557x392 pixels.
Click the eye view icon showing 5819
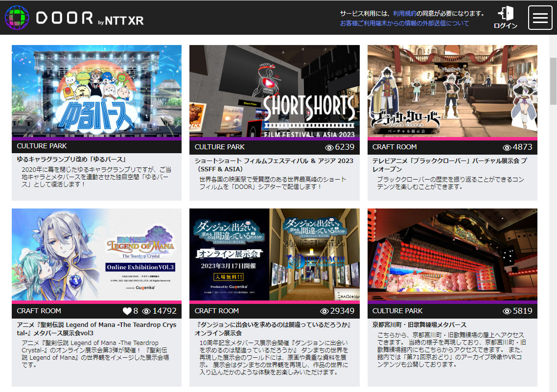(507, 311)
